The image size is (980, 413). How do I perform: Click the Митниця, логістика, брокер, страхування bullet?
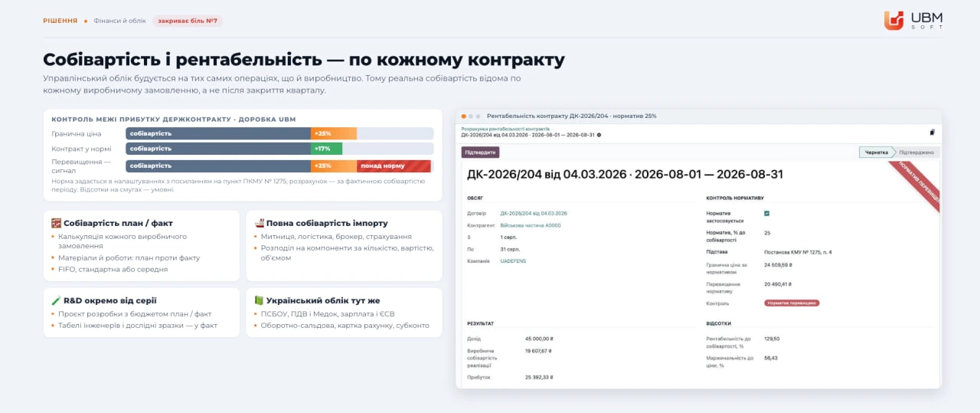click(336, 237)
